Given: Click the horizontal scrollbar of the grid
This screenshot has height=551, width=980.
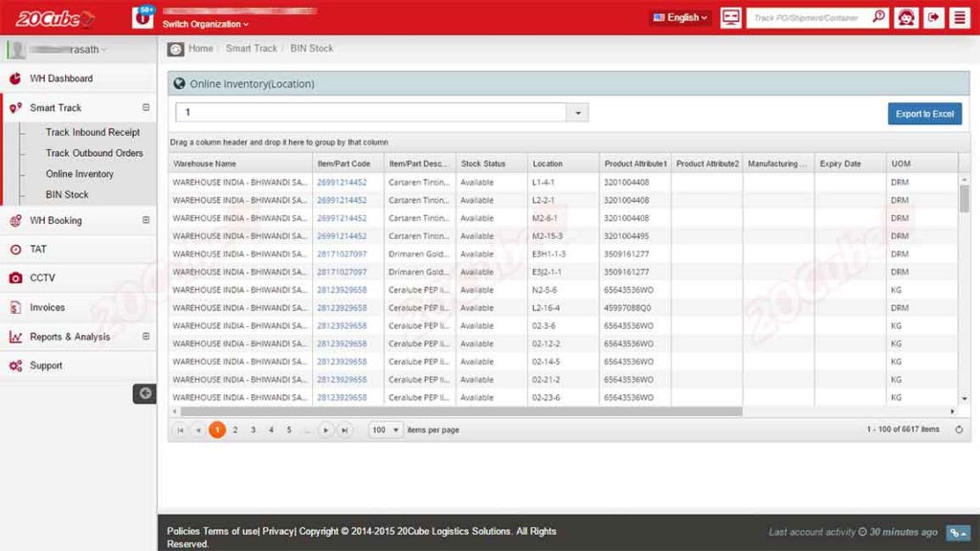Looking at the screenshot, I should tap(459, 412).
